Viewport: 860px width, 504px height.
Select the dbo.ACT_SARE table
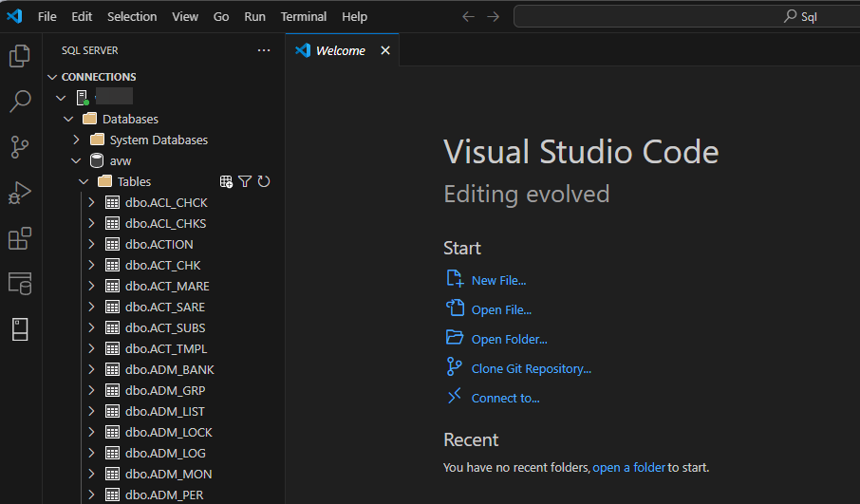tap(163, 308)
